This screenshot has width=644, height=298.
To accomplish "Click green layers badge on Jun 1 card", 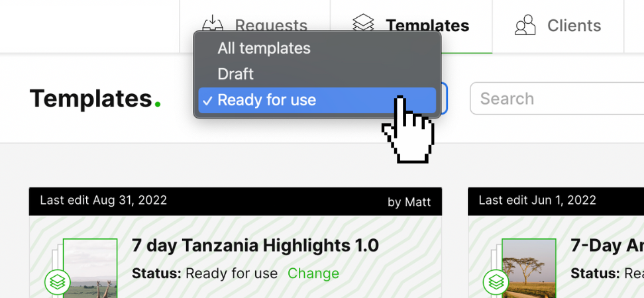I will click(496, 282).
